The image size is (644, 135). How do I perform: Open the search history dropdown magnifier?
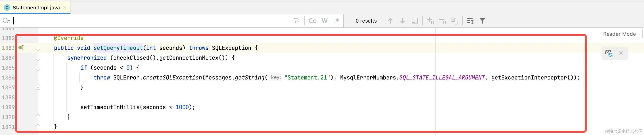6,21
